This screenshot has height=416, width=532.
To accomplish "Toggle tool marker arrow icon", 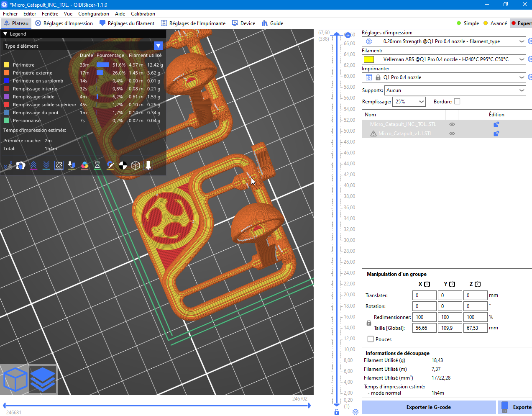I will [148, 165].
